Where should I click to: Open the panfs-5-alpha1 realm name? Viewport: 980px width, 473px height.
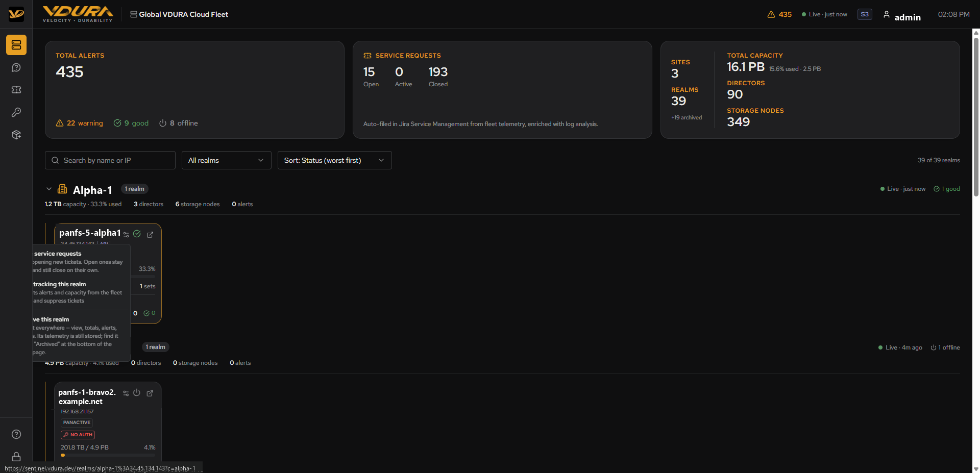pyautogui.click(x=90, y=233)
